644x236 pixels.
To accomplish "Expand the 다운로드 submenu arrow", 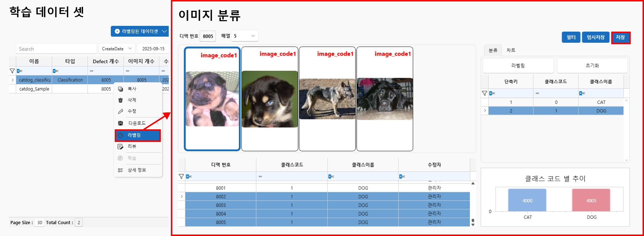I will click(157, 123).
